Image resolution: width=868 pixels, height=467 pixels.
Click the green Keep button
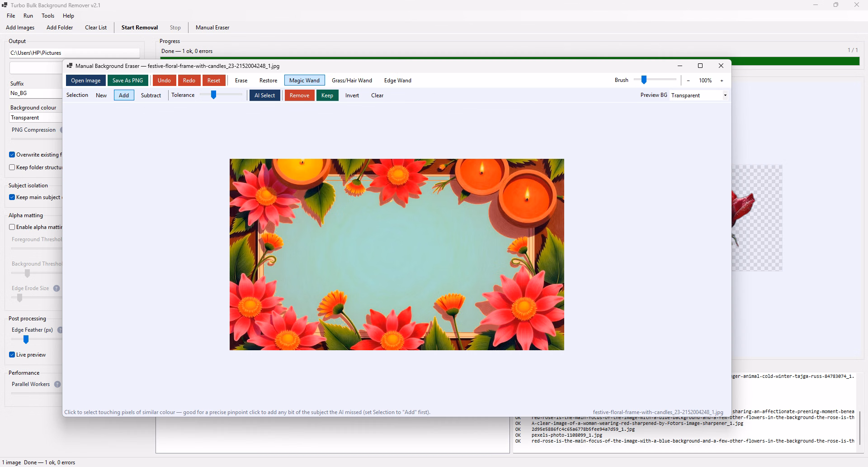327,95
